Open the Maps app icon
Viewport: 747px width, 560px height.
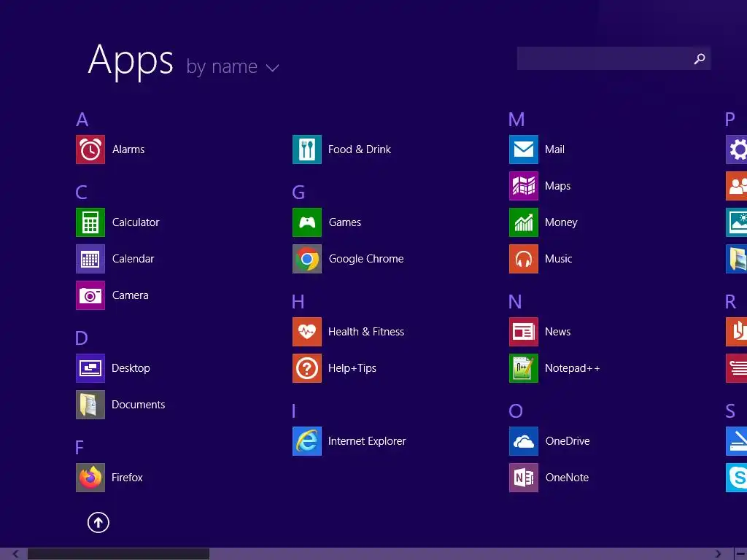tap(524, 186)
